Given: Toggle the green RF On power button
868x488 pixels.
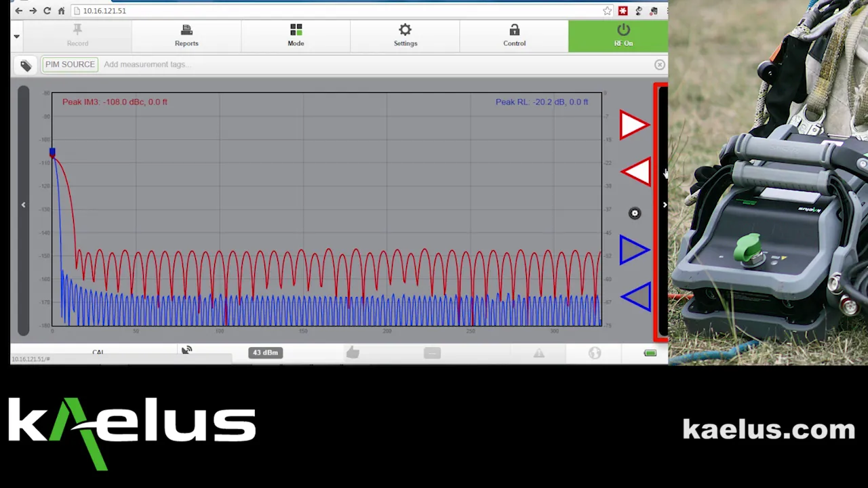Looking at the screenshot, I should [x=618, y=36].
